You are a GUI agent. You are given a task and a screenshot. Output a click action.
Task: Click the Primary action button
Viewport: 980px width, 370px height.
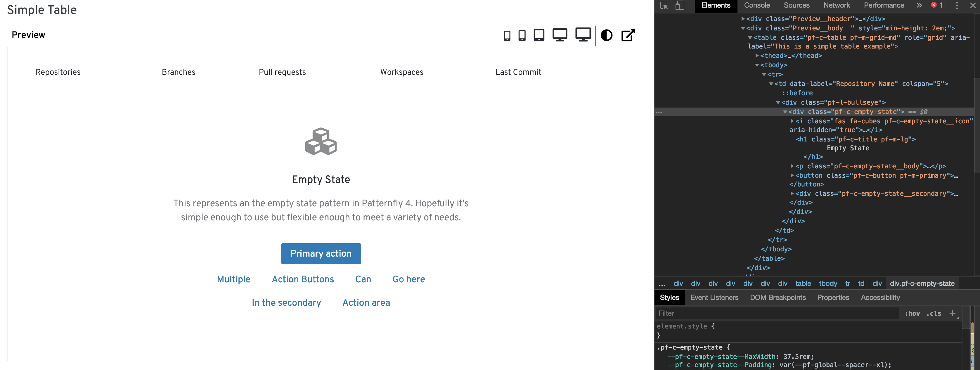[321, 253]
